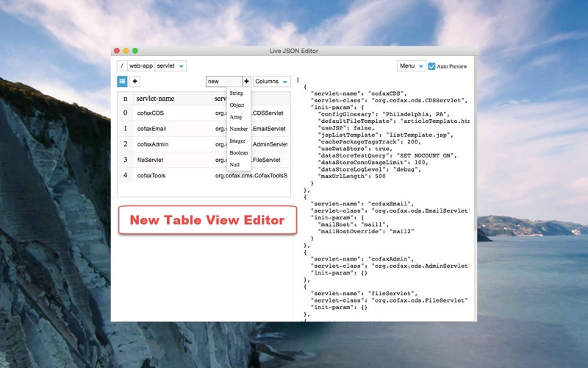Image resolution: width=588 pixels, height=368 pixels.
Task: Toggle the Auto Preview checkbox
Action: (431, 66)
